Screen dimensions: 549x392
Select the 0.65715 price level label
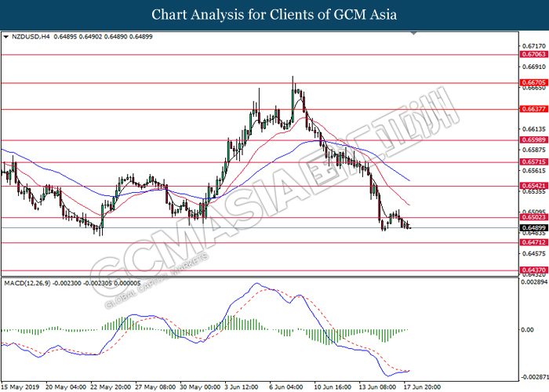click(x=533, y=162)
